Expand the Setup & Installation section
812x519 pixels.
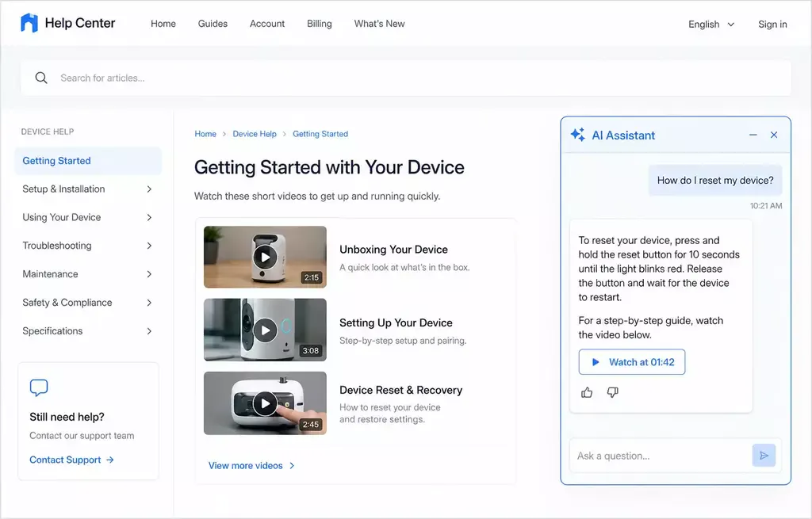point(88,189)
